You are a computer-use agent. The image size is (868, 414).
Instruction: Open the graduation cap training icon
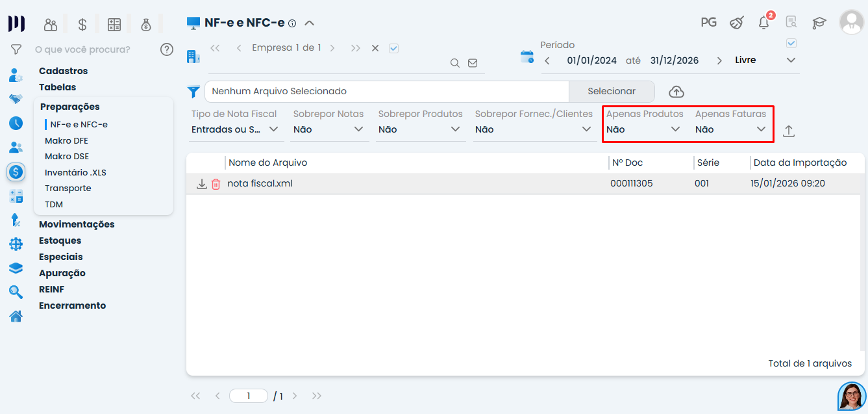(819, 23)
